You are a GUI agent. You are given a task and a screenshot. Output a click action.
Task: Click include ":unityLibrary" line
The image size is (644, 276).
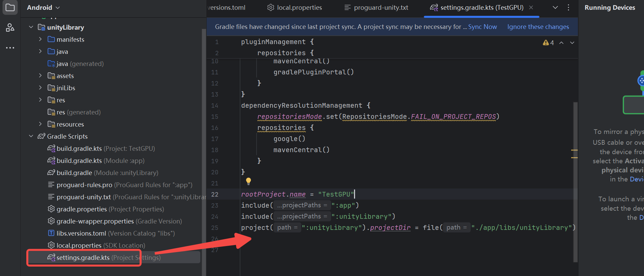318,216
